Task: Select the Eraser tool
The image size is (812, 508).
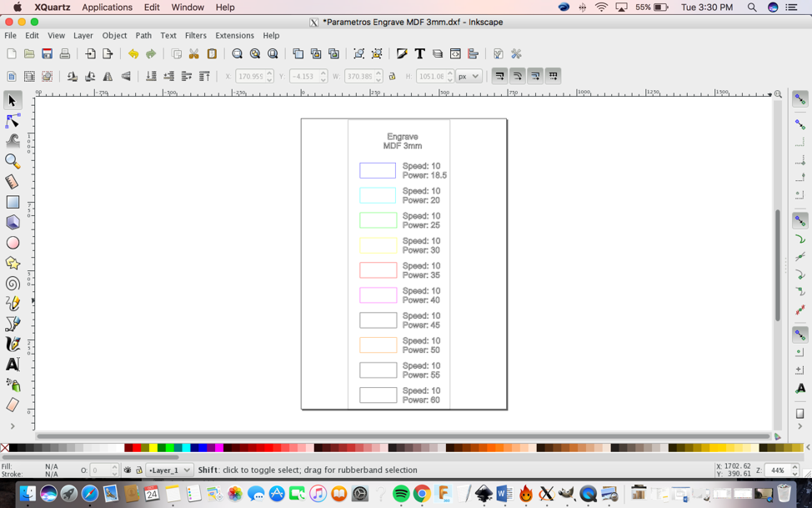Action: tap(13, 405)
